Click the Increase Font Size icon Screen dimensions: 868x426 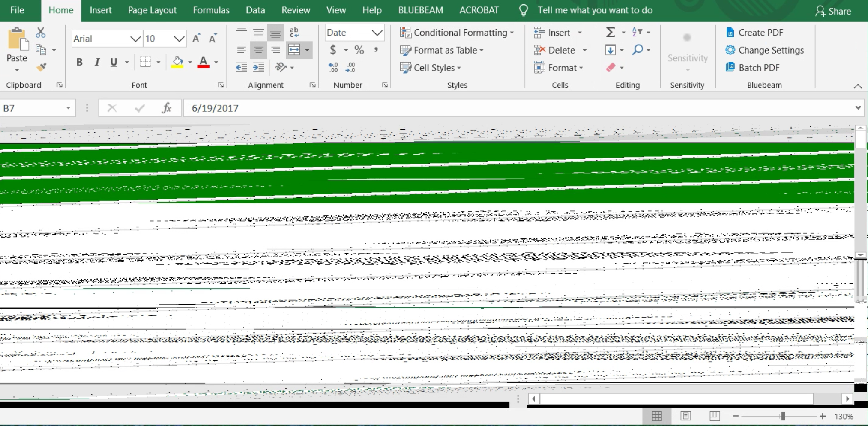(196, 39)
